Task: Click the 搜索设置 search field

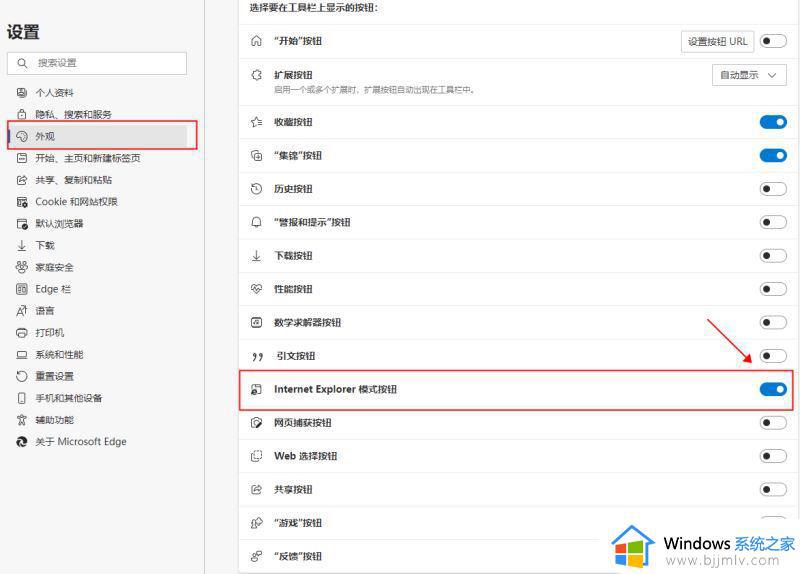Action: click(97, 63)
